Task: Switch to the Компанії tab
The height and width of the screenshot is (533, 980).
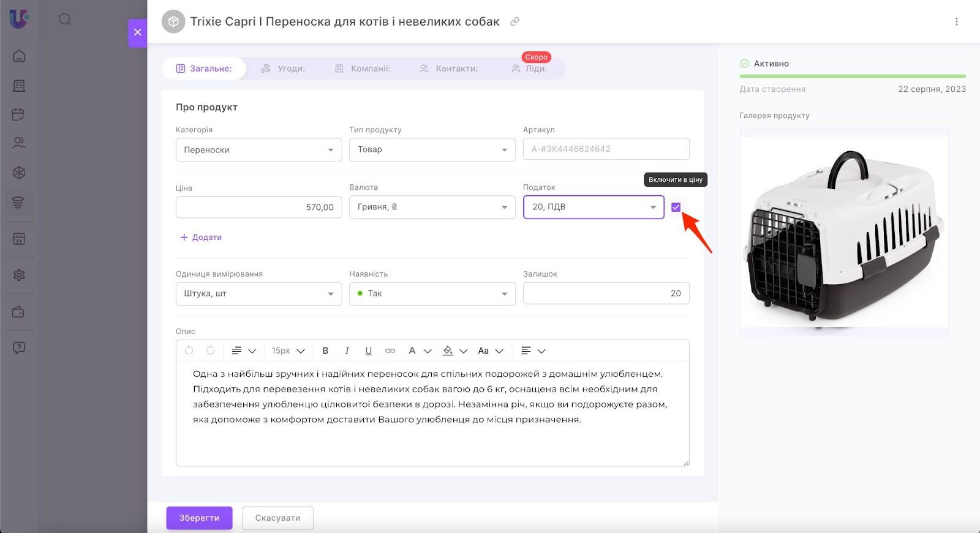Action: pyautogui.click(x=363, y=69)
